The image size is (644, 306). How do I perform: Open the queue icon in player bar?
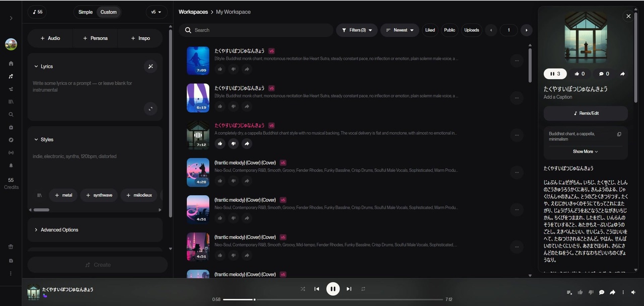(x=570, y=292)
